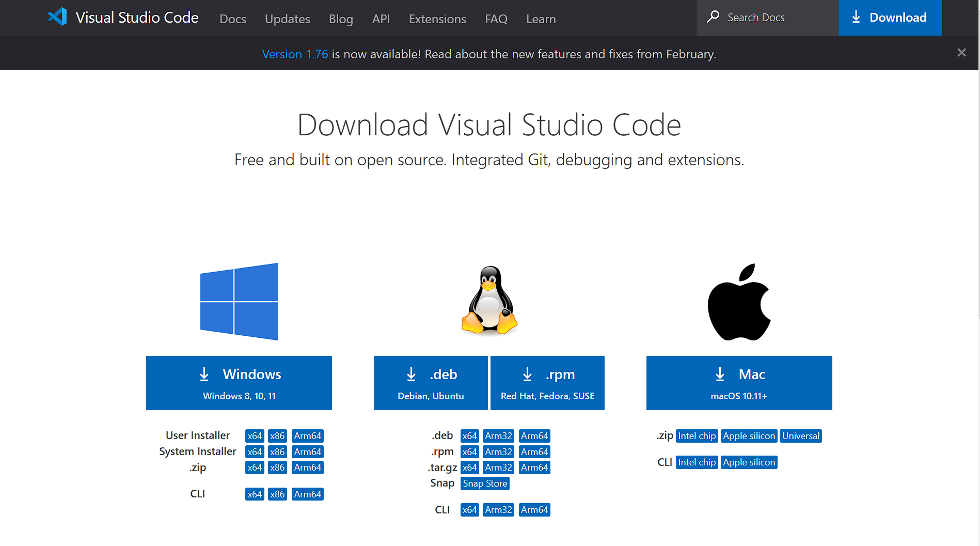The height and width of the screenshot is (546, 980).
Task: Open the FAQ page
Action: 496,19
